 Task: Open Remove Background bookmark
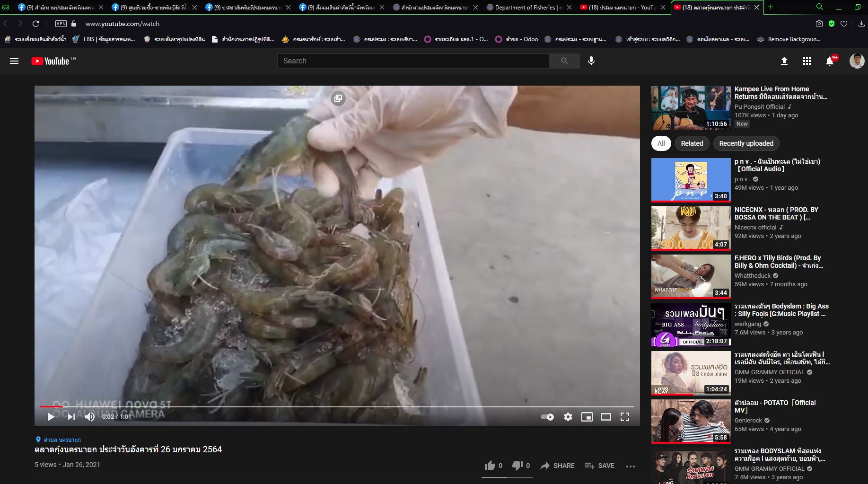point(789,39)
